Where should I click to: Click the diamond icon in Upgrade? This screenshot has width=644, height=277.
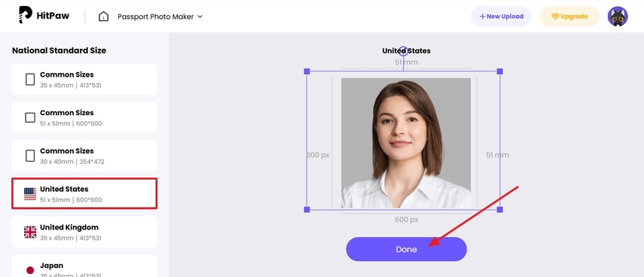(x=555, y=17)
